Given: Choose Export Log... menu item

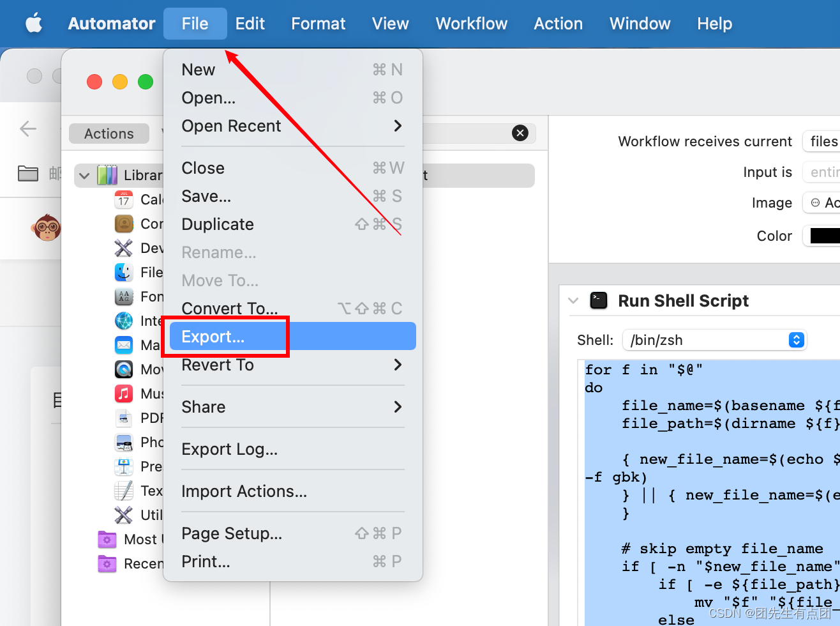Looking at the screenshot, I should coord(292,449).
